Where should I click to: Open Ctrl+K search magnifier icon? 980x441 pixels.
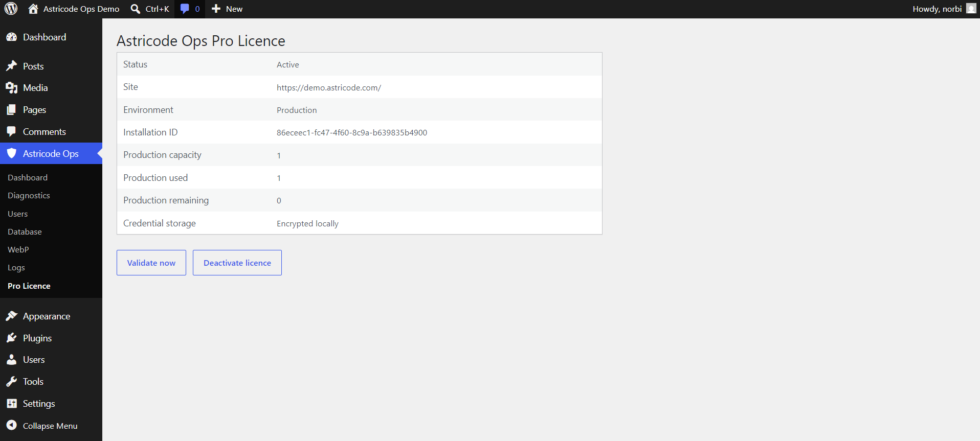click(x=136, y=9)
